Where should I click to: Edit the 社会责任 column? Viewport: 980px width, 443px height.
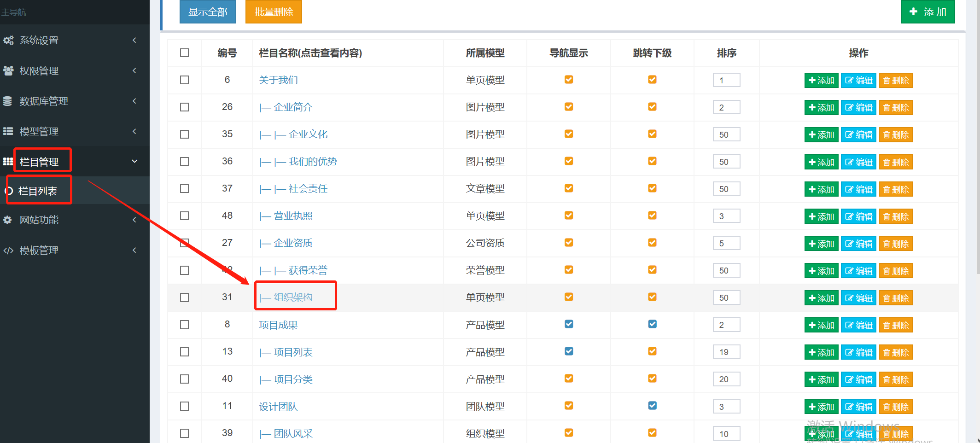859,189
